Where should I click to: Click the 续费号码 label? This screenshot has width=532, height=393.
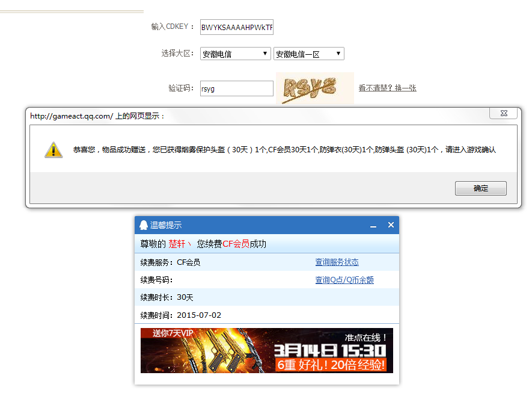[156, 280]
